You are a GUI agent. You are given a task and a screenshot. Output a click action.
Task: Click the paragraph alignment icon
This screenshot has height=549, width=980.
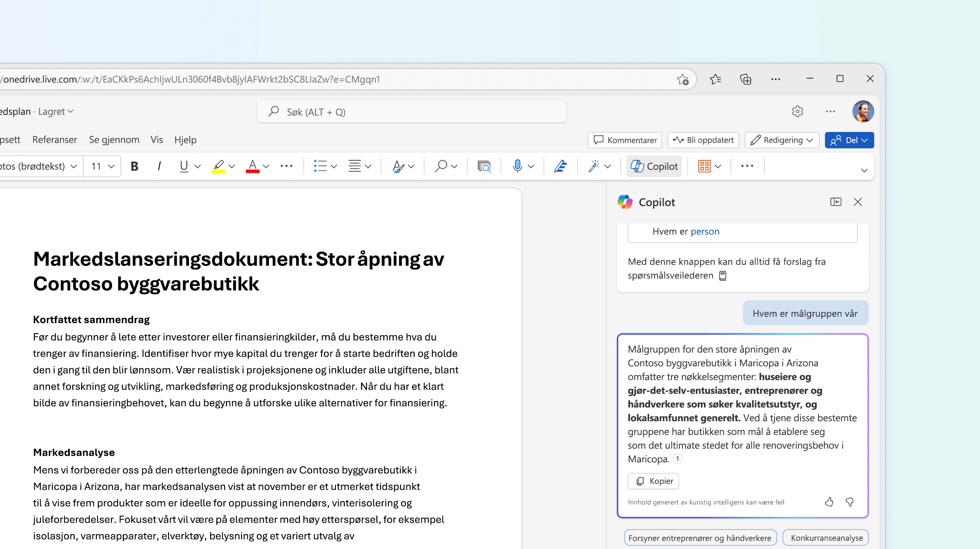[x=355, y=166]
